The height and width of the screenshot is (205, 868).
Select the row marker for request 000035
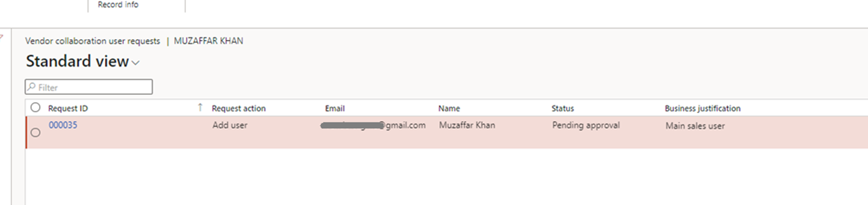point(35,132)
